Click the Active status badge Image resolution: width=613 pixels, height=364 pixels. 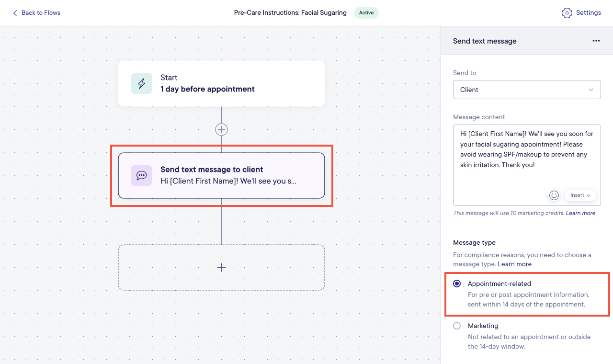366,13
